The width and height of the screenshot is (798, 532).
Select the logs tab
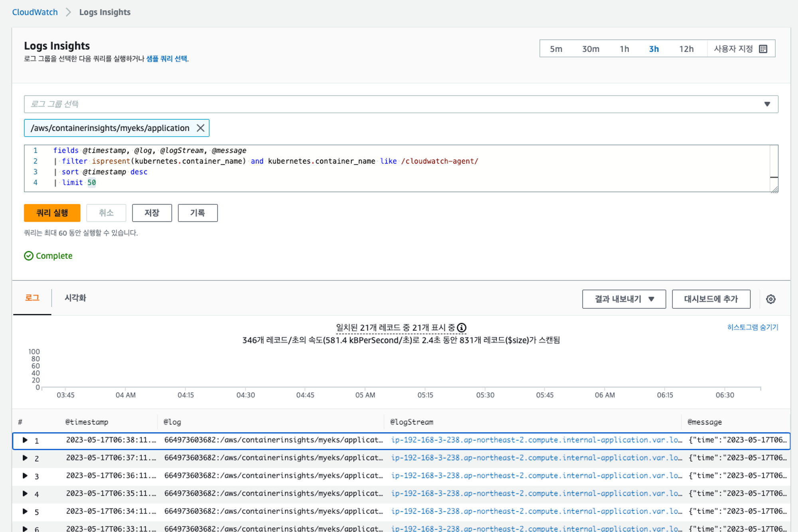[32, 298]
